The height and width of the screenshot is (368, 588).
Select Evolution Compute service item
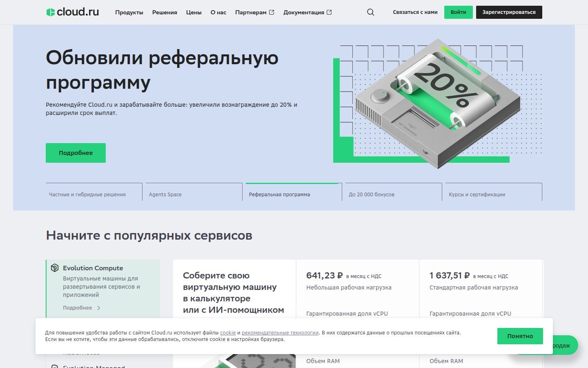point(103,288)
